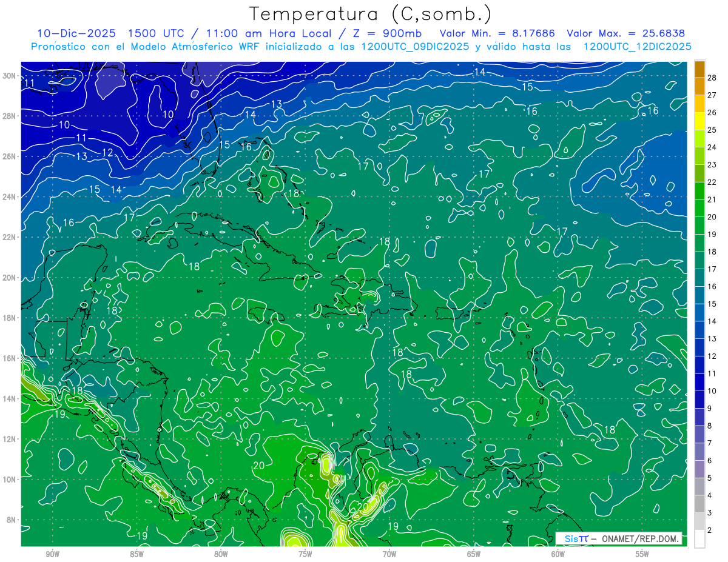This screenshot has height=562, width=728.
Task: Click colorbar legend value '27'
Action: (x=712, y=95)
